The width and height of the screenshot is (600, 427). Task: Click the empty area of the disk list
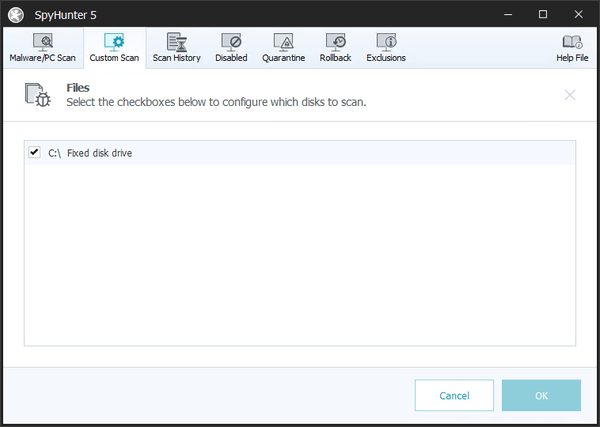[300, 260]
